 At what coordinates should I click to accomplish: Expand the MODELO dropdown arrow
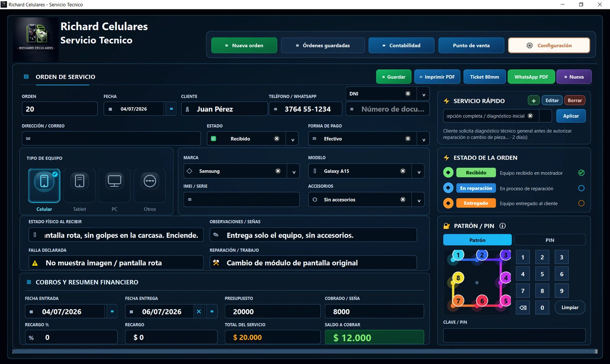pos(418,171)
